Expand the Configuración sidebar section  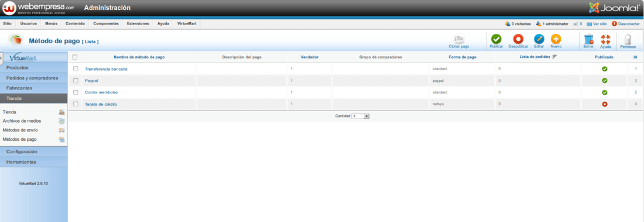pyautogui.click(x=34, y=151)
